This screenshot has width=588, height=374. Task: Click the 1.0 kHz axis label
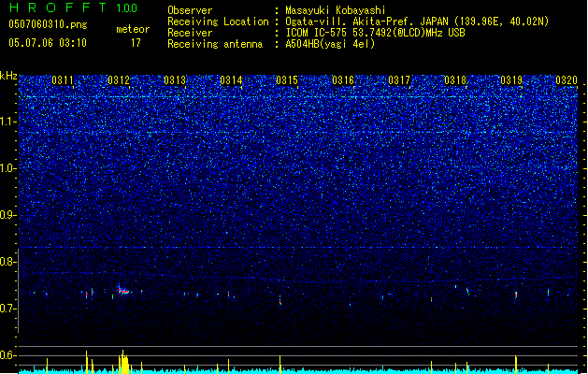[x=8, y=168]
